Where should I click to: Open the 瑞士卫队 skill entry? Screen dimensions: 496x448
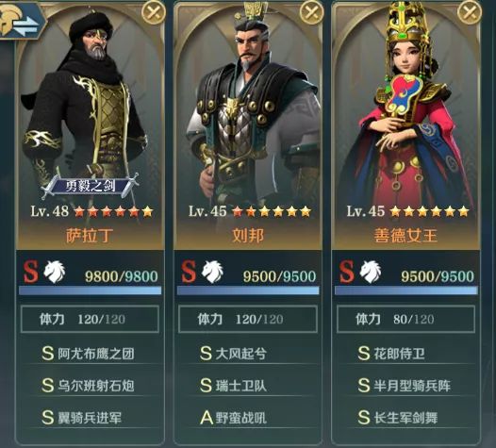tap(234, 386)
